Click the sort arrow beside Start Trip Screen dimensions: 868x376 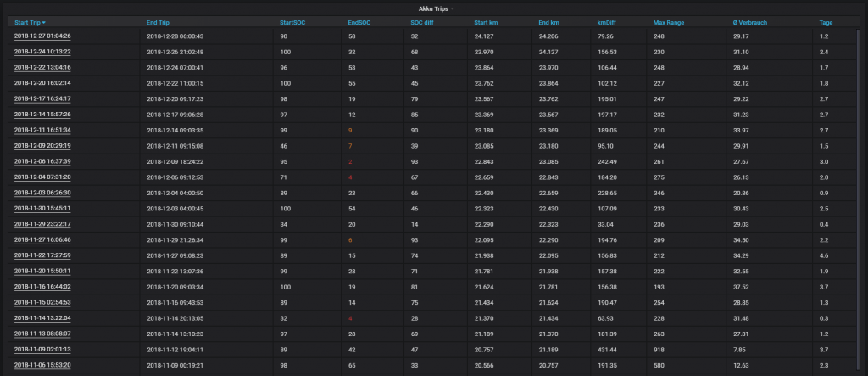[44, 23]
